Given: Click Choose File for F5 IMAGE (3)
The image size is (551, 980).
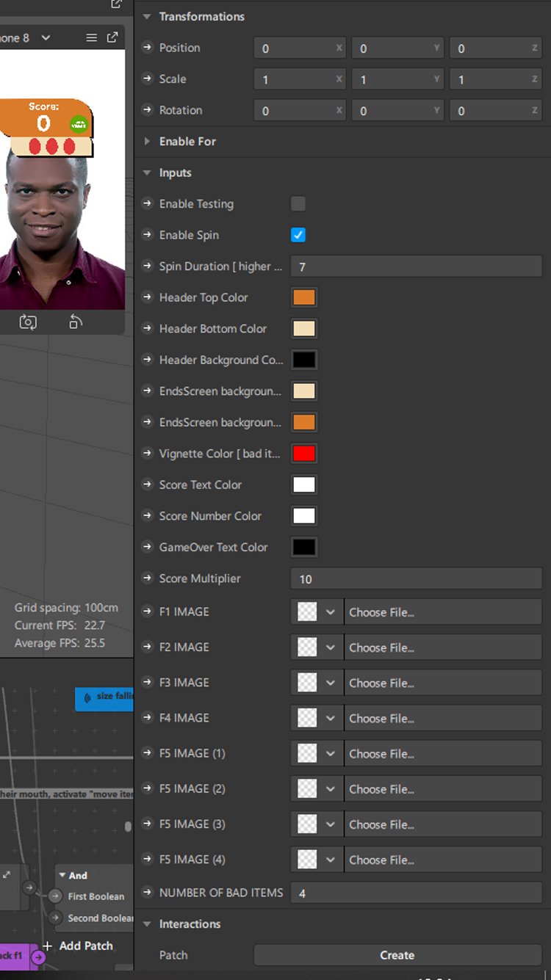Looking at the screenshot, I should [443, 824].
